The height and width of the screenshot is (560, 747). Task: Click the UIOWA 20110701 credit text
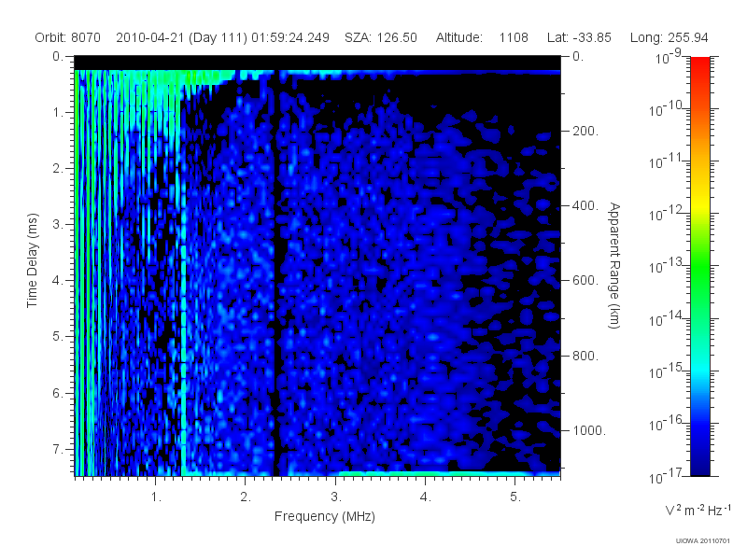pyautogui.click(x=703, y=541)
